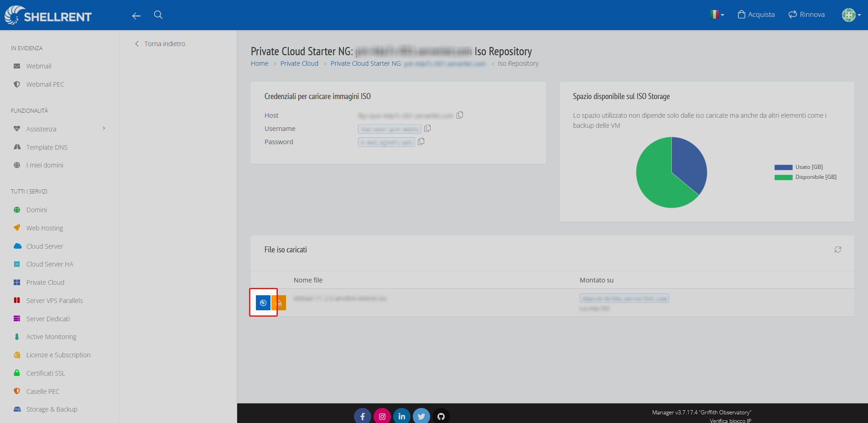Open the Italian flag language dropdown
Viewport: 868px width, 423px height.
coord(717,15)
